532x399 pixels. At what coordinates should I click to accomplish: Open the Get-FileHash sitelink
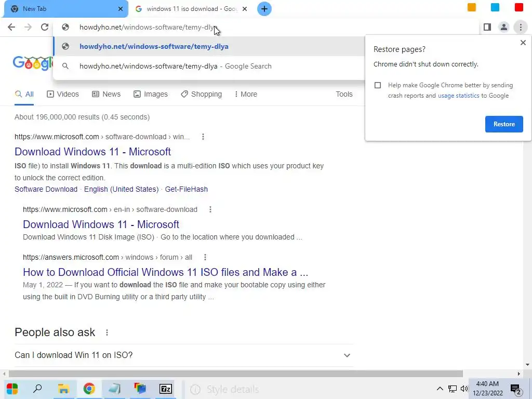click(x=187, y=189)
